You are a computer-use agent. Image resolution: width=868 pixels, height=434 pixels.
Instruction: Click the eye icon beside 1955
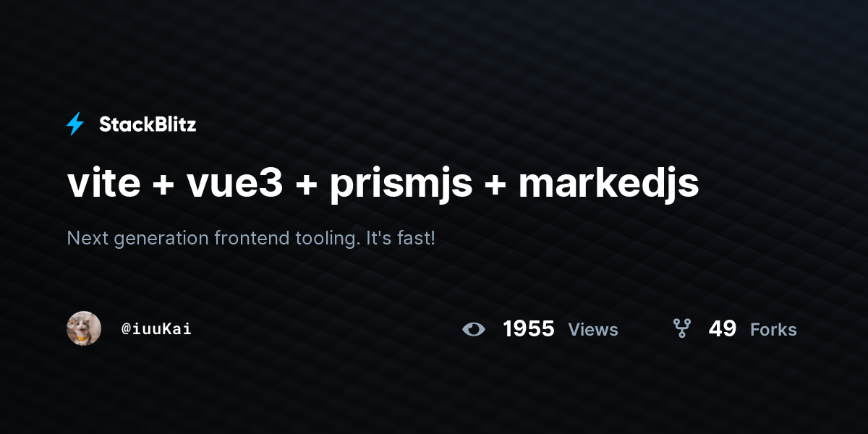pyautogui.click(x=474, y=329)
